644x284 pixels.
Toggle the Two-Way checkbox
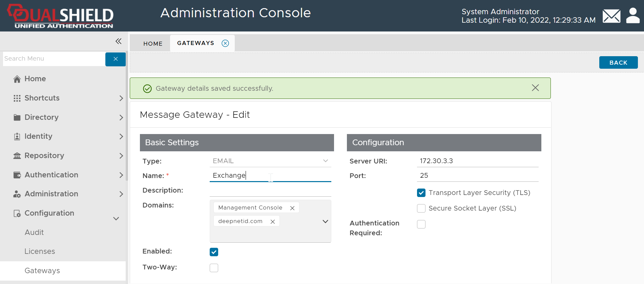(214, 268)
